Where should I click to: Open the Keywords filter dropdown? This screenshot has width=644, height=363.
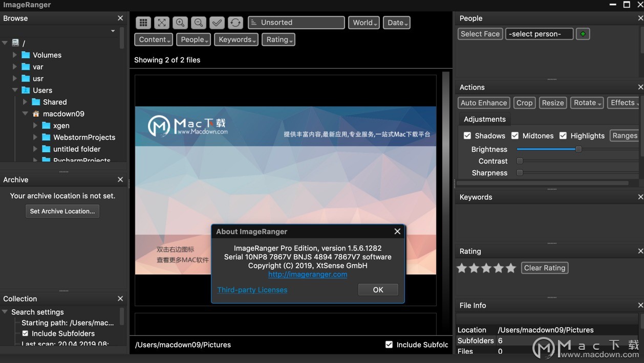[x=237, y=39]
